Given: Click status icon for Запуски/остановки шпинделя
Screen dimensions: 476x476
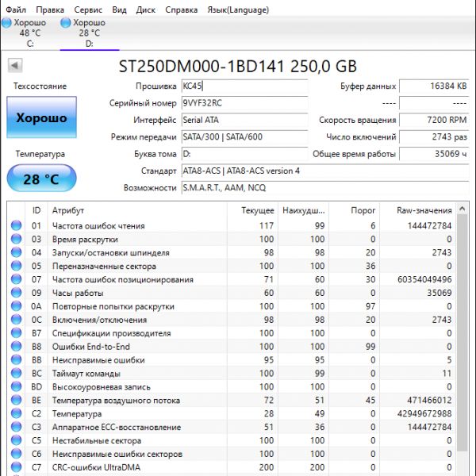Looking at the screenshot, I should pos(16,252).
